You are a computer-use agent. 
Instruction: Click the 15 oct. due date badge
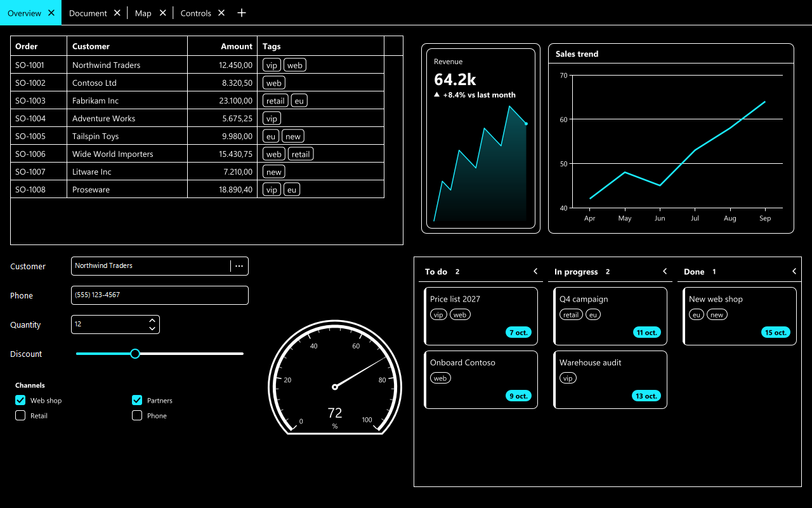point(775,332)
